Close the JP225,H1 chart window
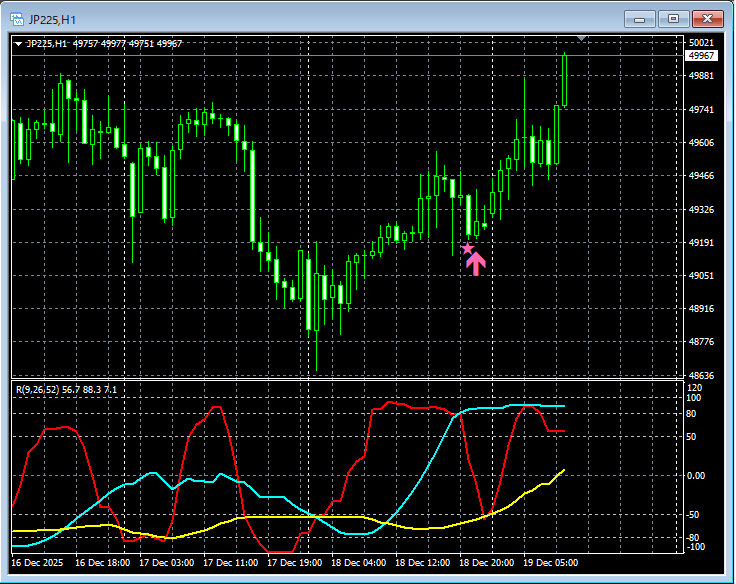Screen dimensions: 736x584 pyautogui.click(x=707, y=18)
